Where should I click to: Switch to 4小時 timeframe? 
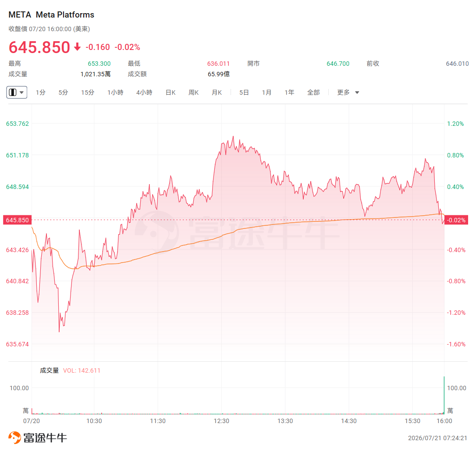(x=144, y=92)
